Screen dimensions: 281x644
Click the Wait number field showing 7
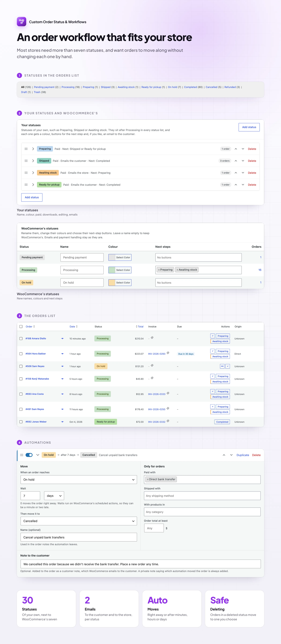[x=30, y=496]
